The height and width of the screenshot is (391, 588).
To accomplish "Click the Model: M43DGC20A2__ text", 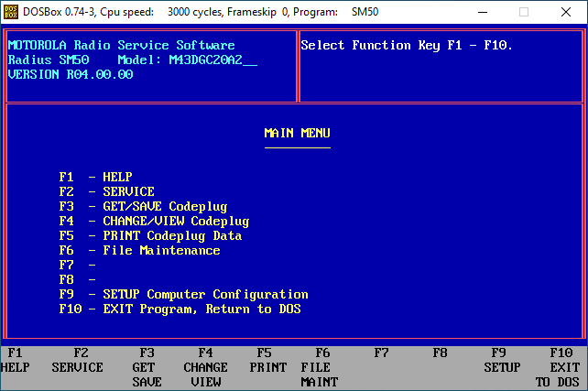I will click(x=187, y=60).
